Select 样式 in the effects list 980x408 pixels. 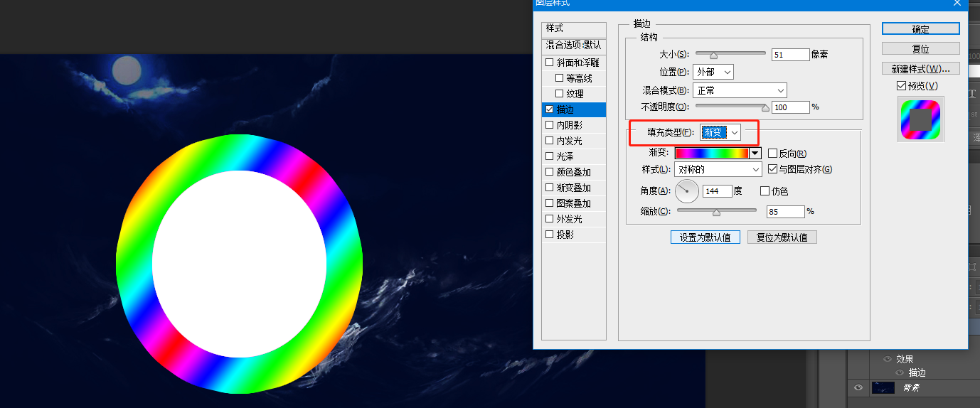point(574,28)
